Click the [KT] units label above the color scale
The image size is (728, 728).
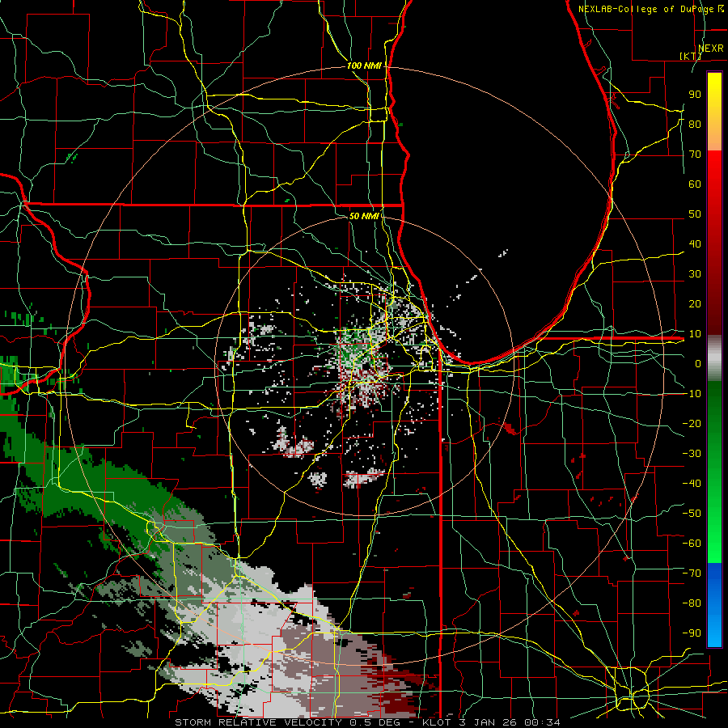[x=691, y=56]
